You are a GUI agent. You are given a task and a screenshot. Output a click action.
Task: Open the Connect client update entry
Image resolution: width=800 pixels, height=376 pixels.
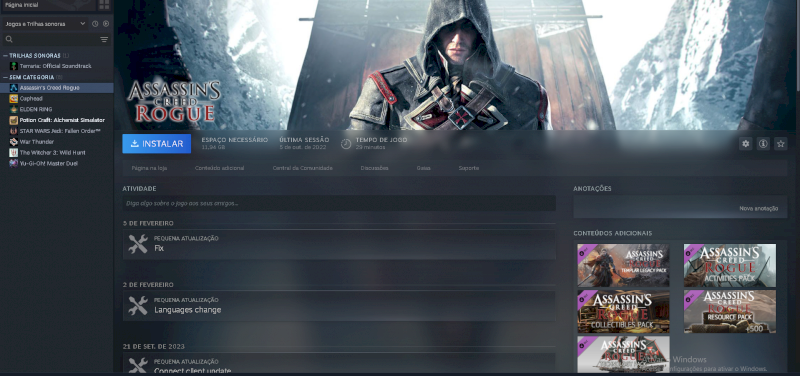click(339, 364)
